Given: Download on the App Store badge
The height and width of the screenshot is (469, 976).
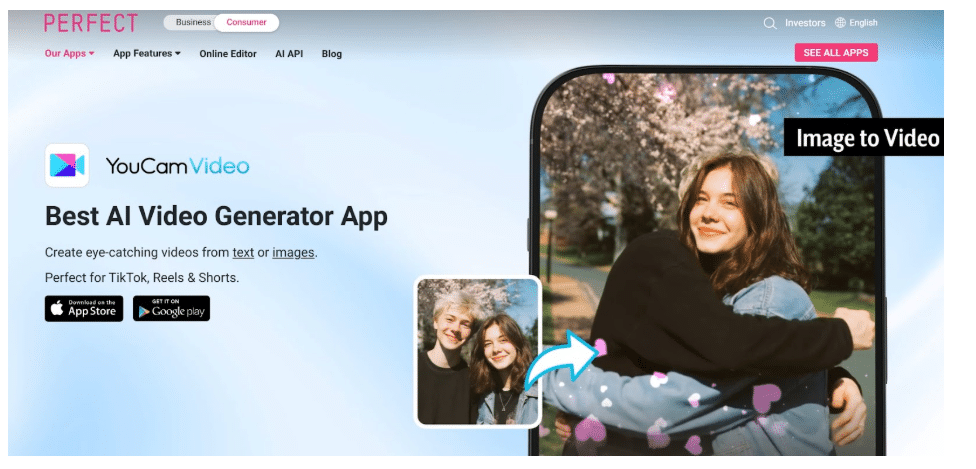Looking at the screenshot, I should [x=84, y=308].
